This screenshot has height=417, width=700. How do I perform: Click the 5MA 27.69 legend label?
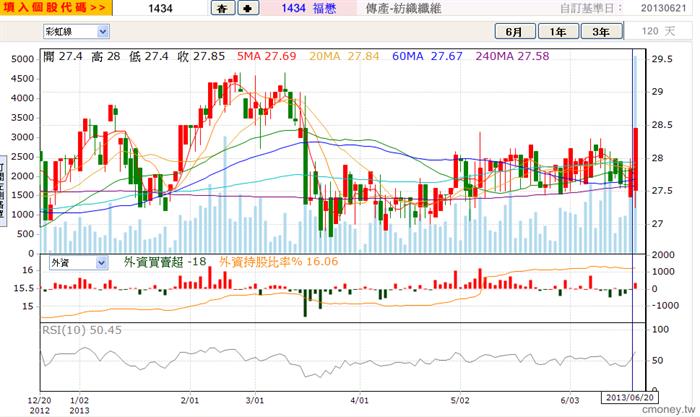coord(267,56)
